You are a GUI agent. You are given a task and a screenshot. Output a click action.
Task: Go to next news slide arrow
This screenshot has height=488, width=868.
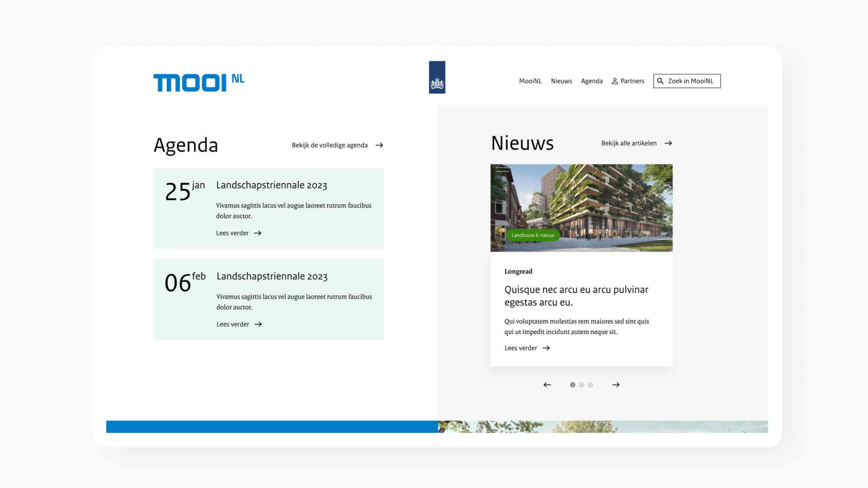point(616,385)
